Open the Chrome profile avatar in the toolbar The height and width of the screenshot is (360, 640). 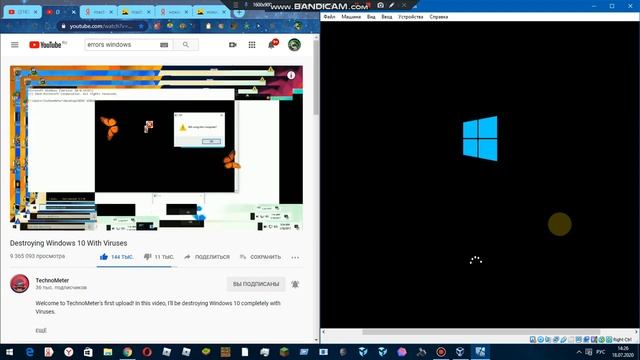click(298, 26)
